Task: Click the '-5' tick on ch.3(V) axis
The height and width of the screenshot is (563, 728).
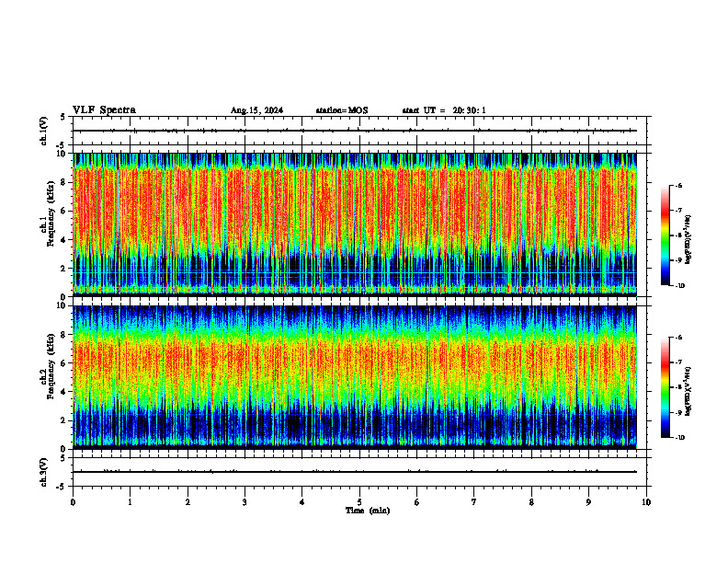Action: coord(62,487)
